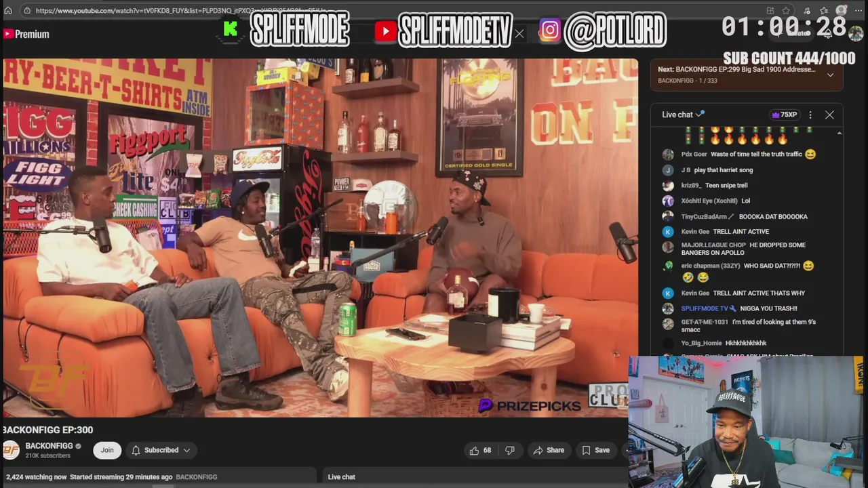The image size is (868, 488).
Task: Go to YouTube Premium home logo
Action: click(26, 34)
